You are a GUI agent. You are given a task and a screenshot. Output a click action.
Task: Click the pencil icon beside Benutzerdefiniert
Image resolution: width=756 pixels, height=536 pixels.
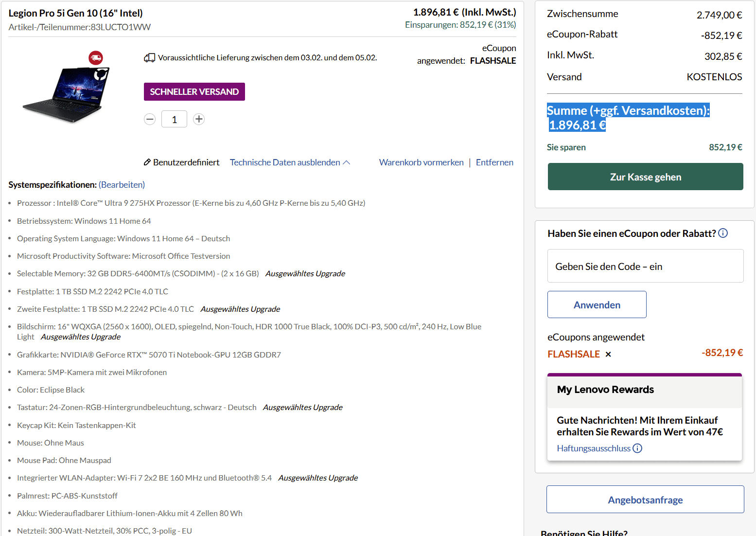147,162
